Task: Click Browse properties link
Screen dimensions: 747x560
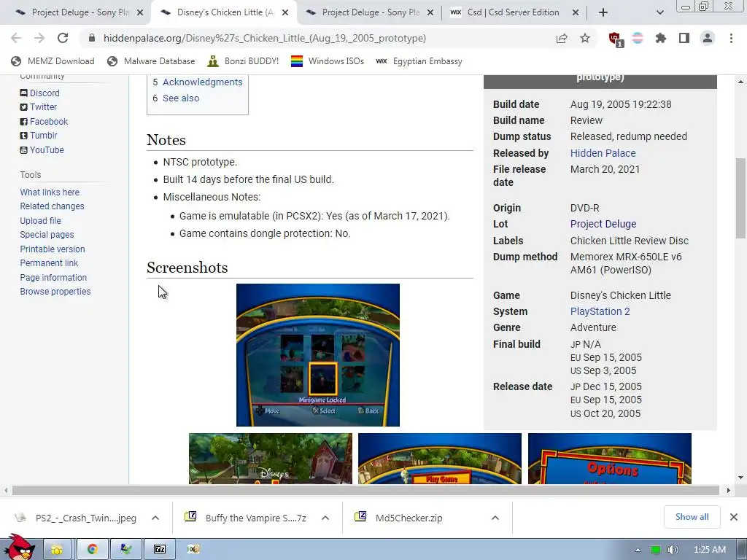Action: pyautogui.click(x=55, y=292)
